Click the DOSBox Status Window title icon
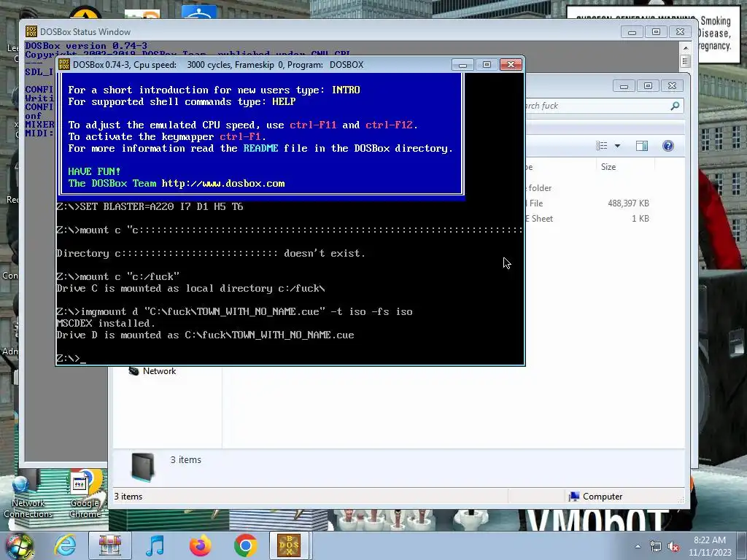 pyautogui.click(x=31, y=31)
